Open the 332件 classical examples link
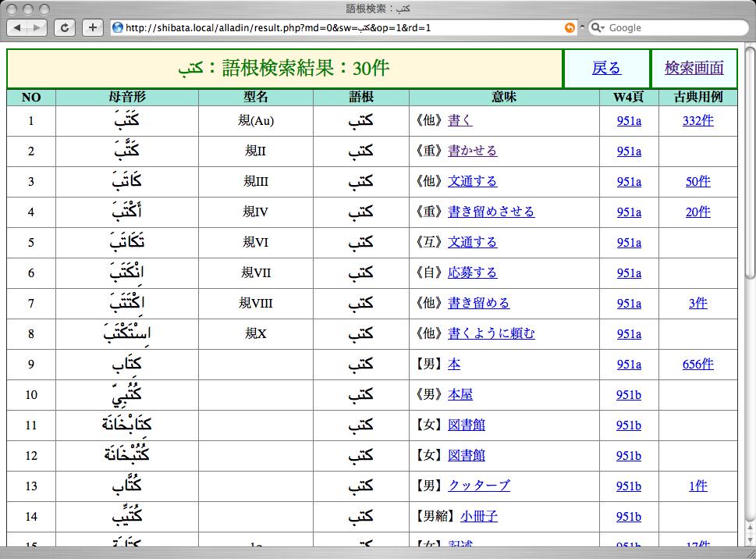 697,120
